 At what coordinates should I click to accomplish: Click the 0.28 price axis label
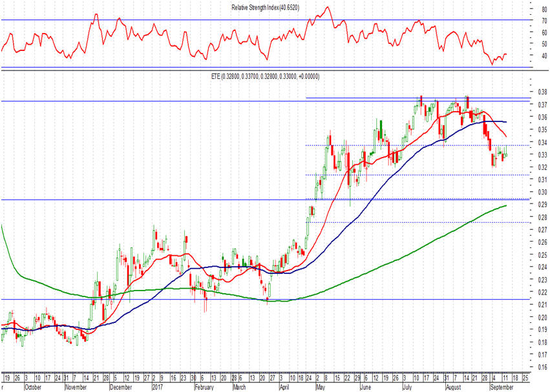pos(543,217)
